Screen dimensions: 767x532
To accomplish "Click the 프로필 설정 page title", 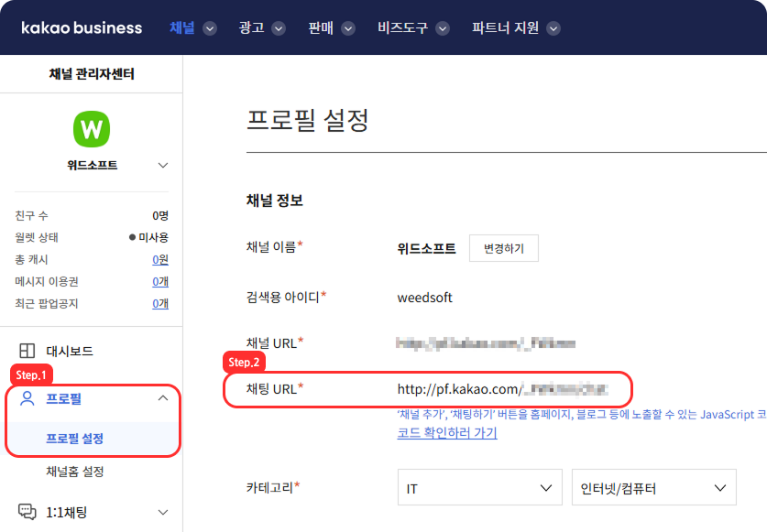I will tap(308, 120).
